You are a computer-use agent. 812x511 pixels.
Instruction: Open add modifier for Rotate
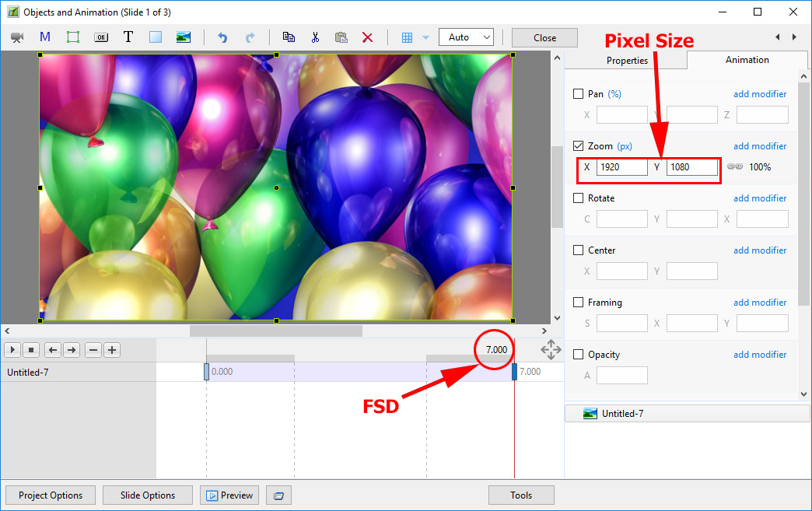tap(760, 198)
